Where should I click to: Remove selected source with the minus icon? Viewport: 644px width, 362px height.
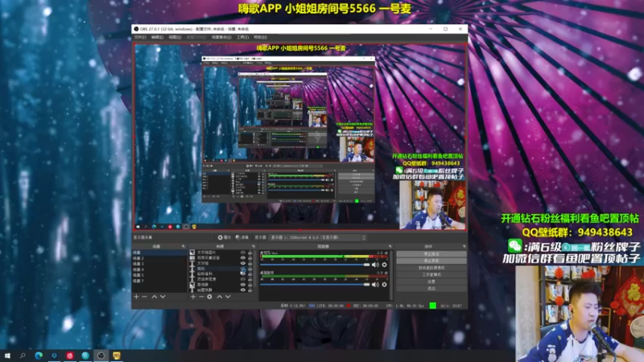201,297
